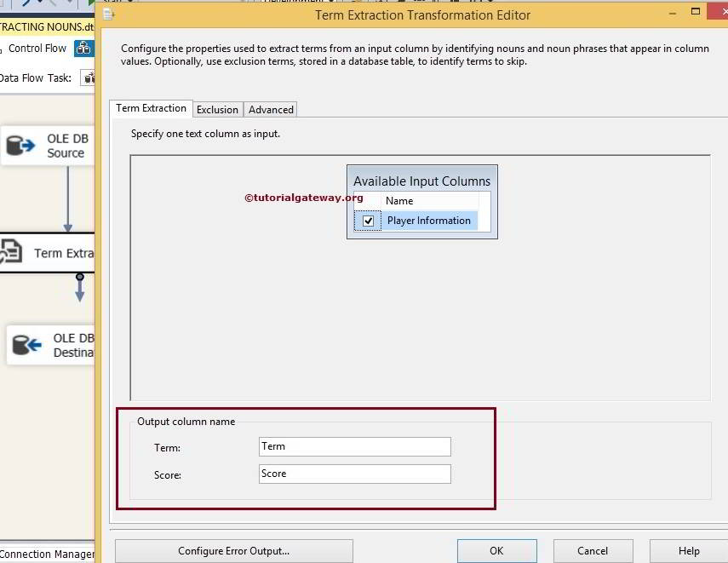Open the Advanced tab
The width and height of the screenshot is (728, 563).
pos(270,109)
